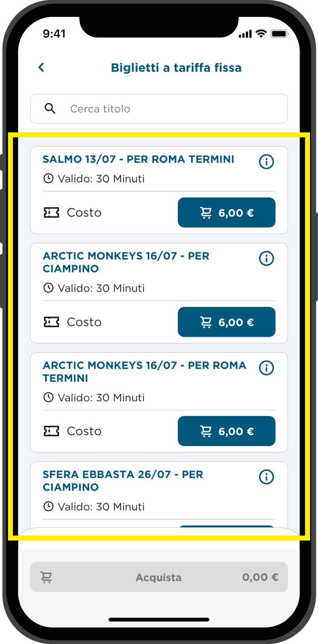Screen dimensions: 318x644
Task: Open info icon for Sfera Ebbasta ticket
Action: click(x=266, y=477)
